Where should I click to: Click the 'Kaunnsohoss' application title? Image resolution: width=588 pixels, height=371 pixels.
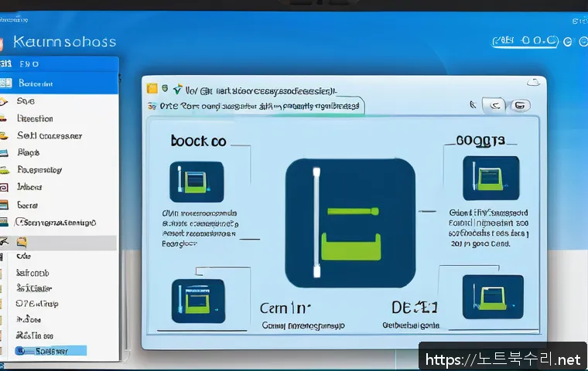pos(64,42)
